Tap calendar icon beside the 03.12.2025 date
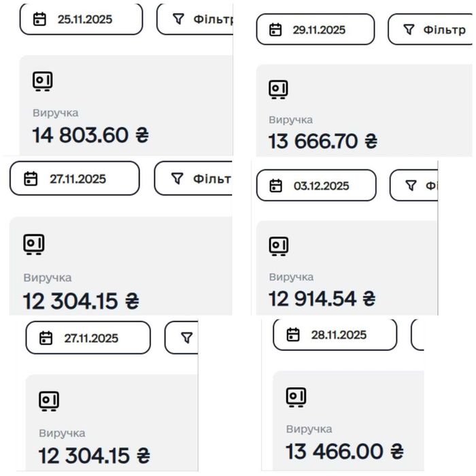 275,186
